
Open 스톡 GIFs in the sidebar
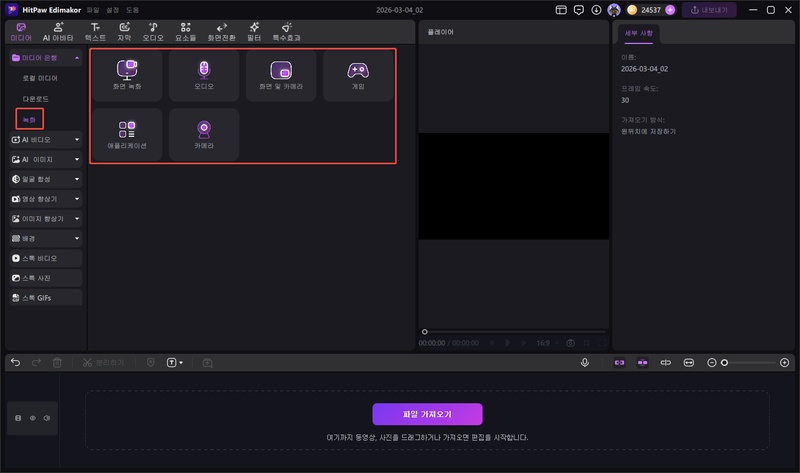[x=46, y=297]
